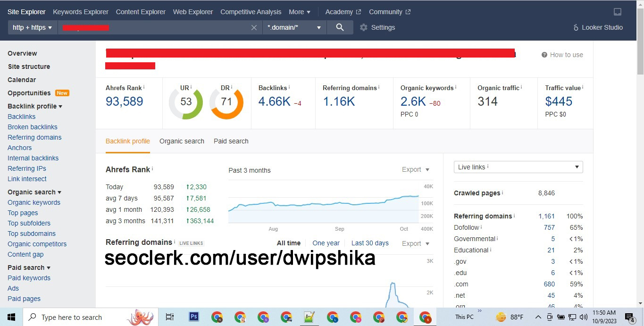This screenshot has height=326, width=644.
Task: Select Last 30 days time range
Action: click(x=370, y=243)
